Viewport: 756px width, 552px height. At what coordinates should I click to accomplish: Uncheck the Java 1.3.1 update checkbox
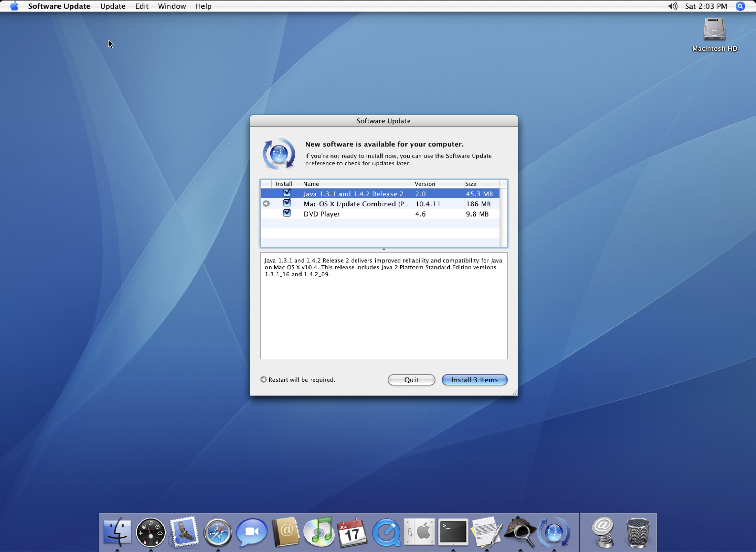[286, 193]
